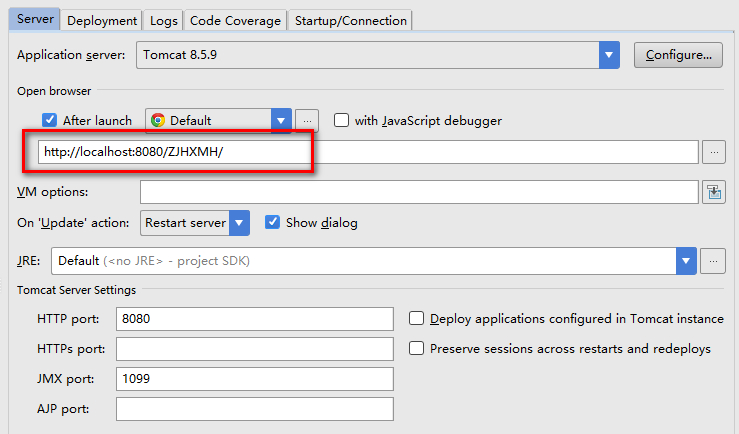Click the Configure... button
Image resolution: width=739 pixels, height=434 pixels.
tap(678, 55)
